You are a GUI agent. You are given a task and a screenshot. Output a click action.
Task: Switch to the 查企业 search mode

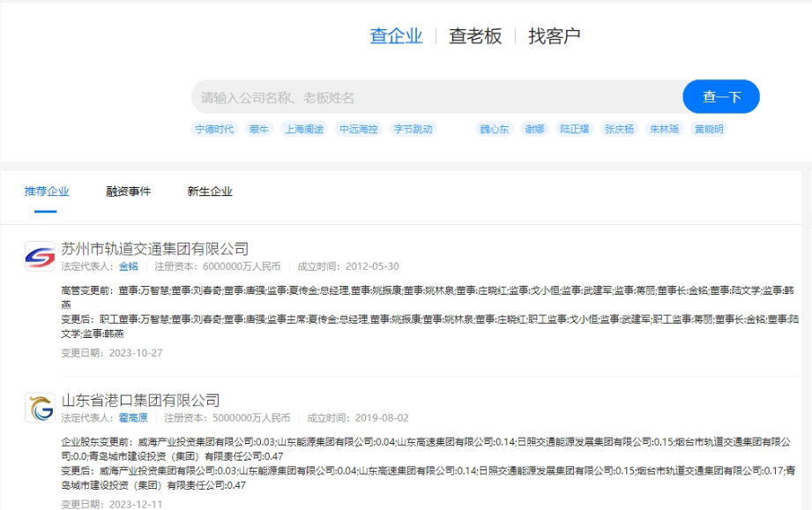(396, 36)
